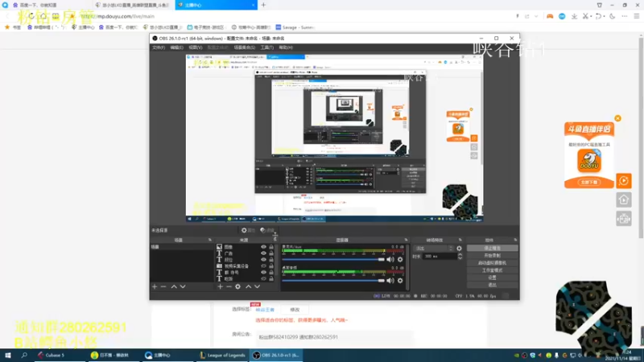The image size is (644, 362).
Task: Open the downloads icon in the browser toolbar
Action: [574, 16]
